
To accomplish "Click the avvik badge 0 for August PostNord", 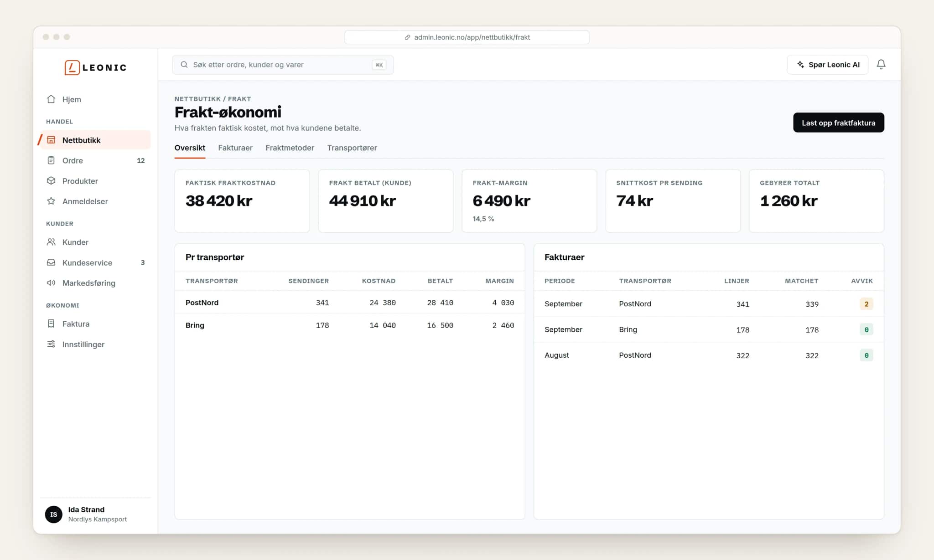I will click(866, 355).
